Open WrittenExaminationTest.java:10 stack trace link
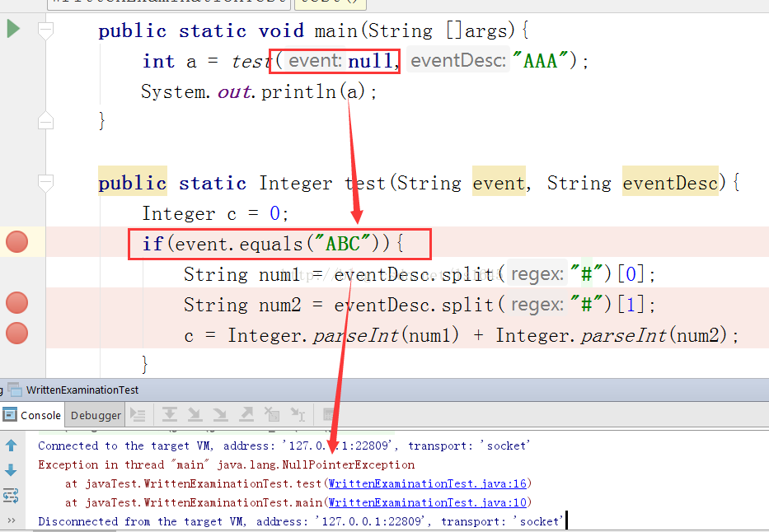 (x=427, y=502)
